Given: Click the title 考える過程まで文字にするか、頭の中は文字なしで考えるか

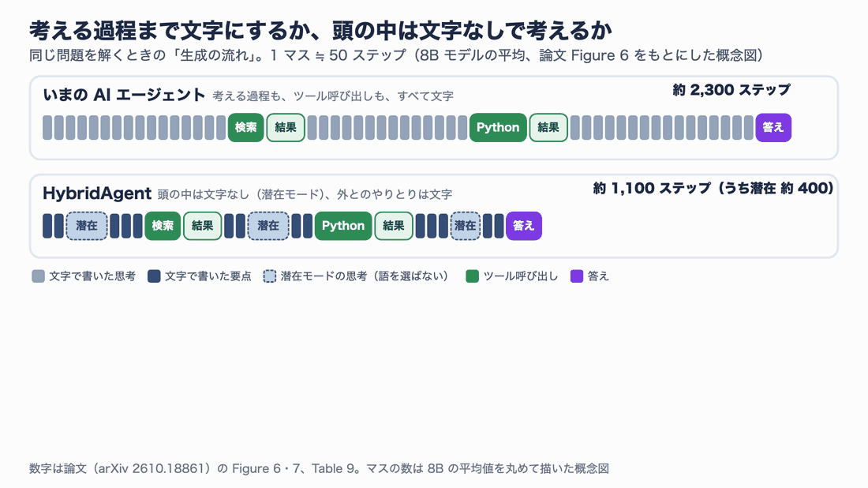Looking at the screenshot, I should [320, 31].
